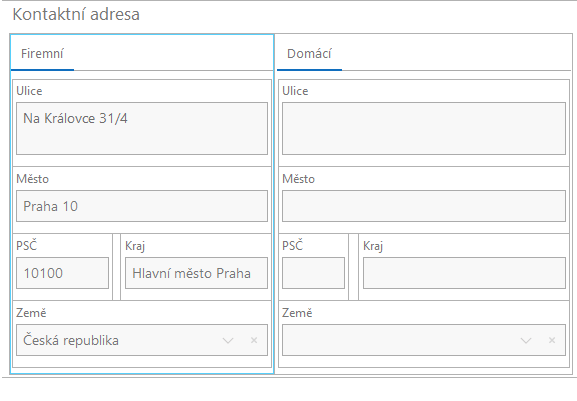Select the Domácí tab
577x401 pixels.
click(309, 54)
